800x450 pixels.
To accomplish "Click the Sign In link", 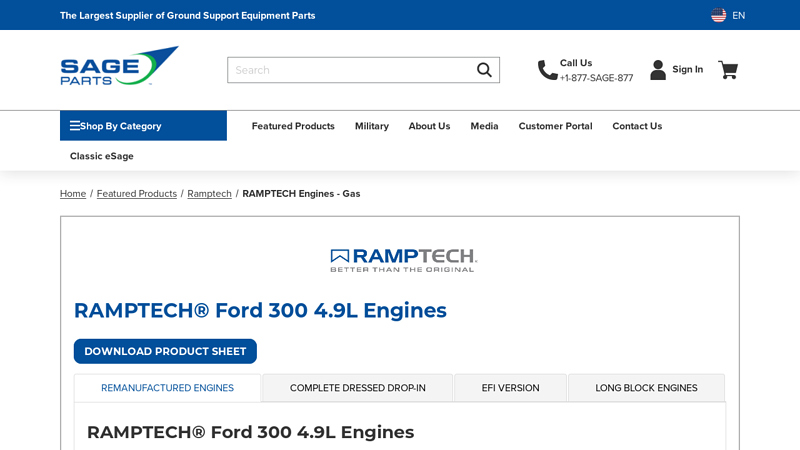I will 687,69.
